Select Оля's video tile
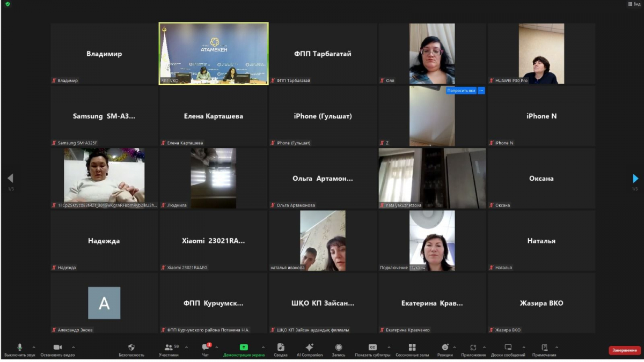The height and width of the screenshot is (362, 644). coord(432,54)
